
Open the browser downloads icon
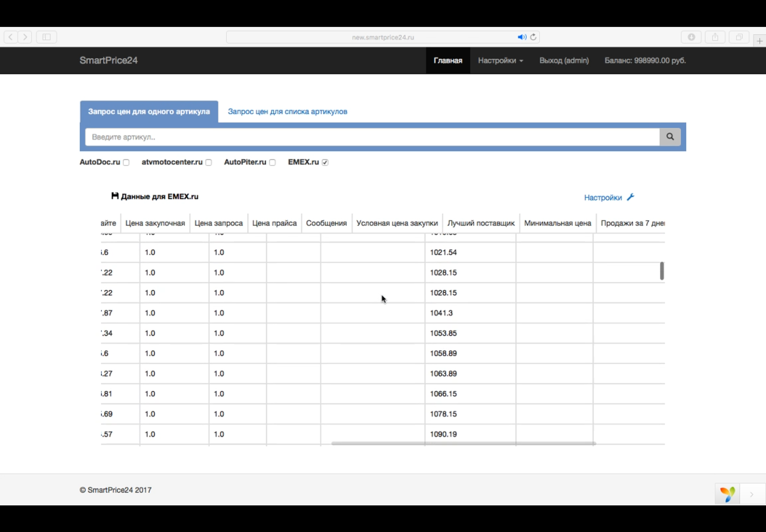[x=691, y=37]
